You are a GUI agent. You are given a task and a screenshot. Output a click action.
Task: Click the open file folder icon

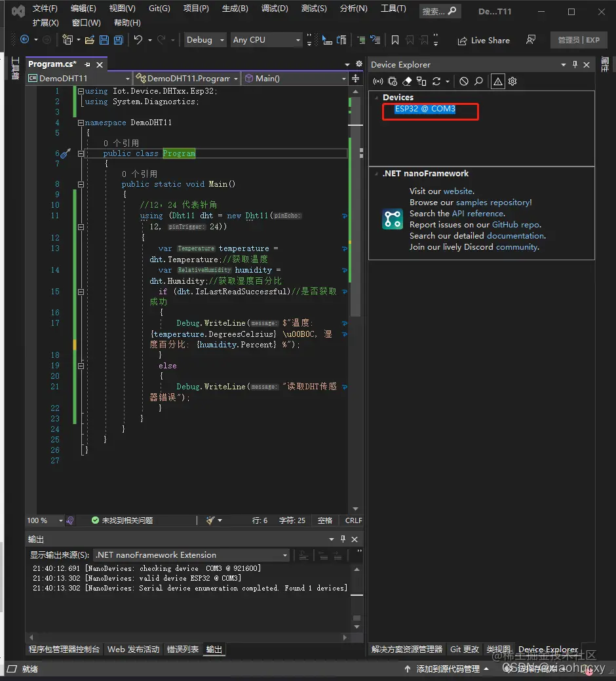pos(89,40)
